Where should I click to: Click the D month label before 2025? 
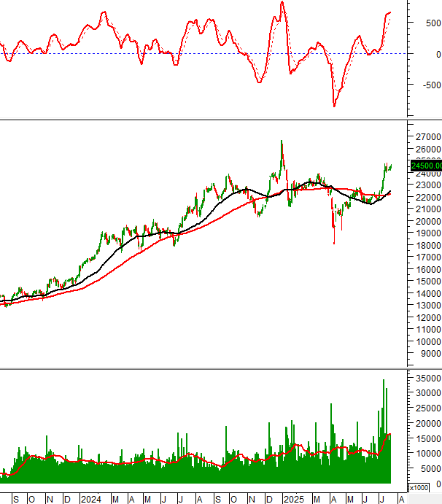point(269,499)
